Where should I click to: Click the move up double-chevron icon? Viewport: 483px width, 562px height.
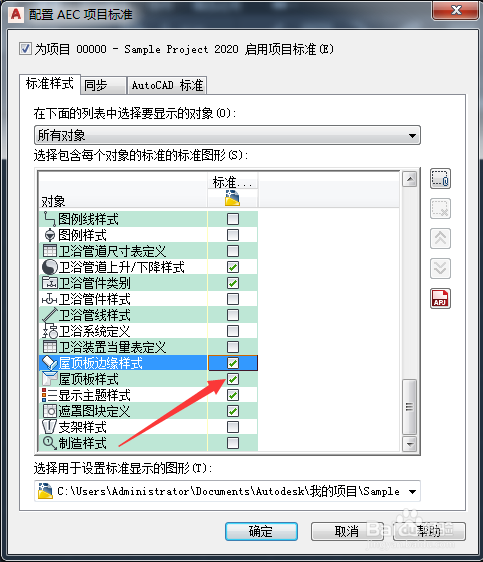(440, 238)
